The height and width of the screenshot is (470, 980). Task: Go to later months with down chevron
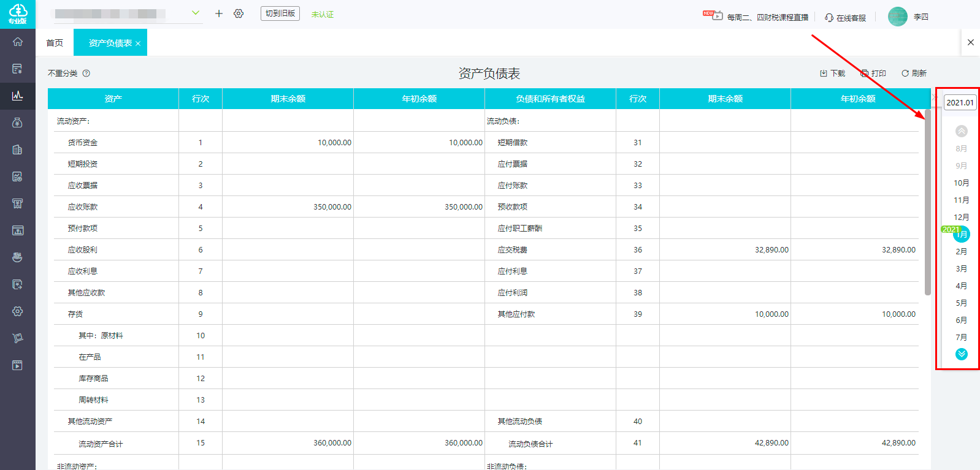[962, 354]
